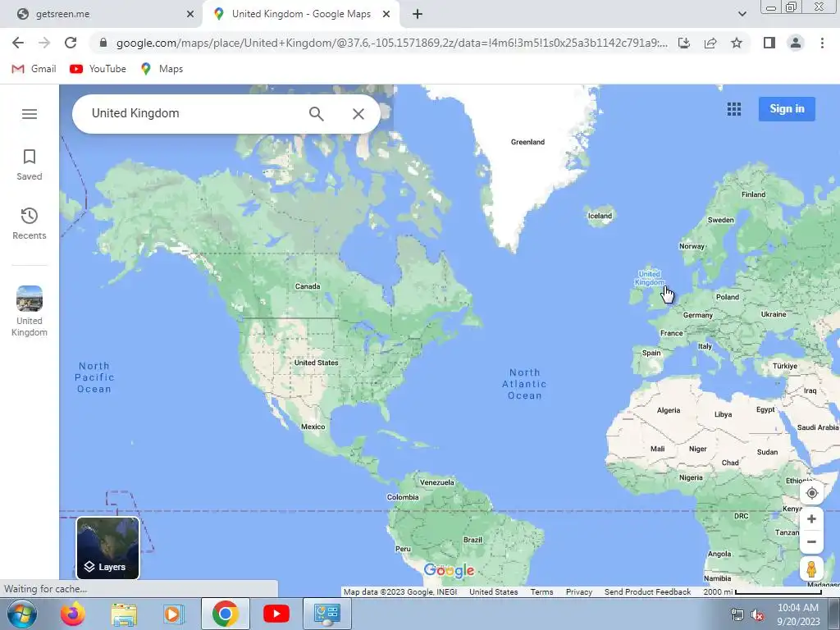This screenshot has height=630, width=840.
Task: Open the tab search dropdown arrow
Action: tap(742, 14)
